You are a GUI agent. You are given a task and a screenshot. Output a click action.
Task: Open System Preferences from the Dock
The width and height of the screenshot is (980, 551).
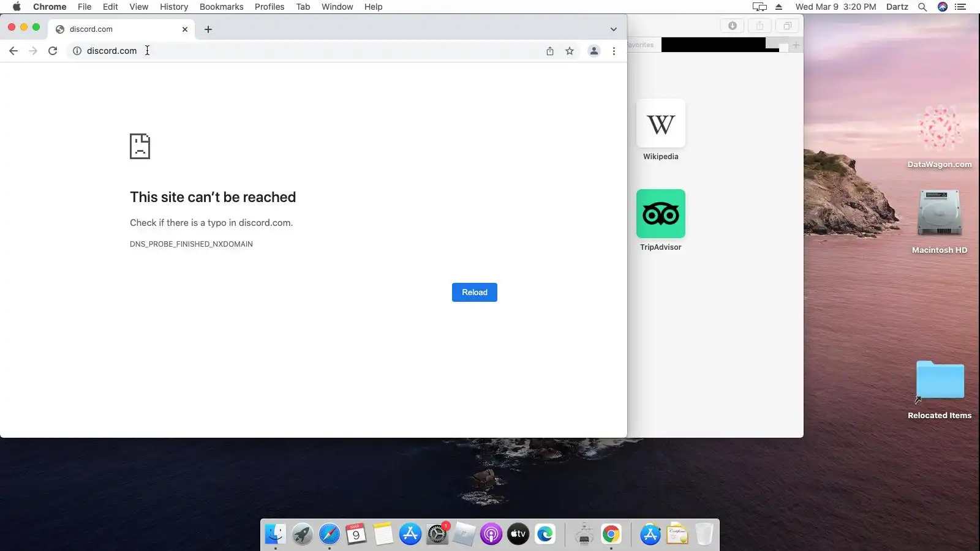[x=437, y=534]
